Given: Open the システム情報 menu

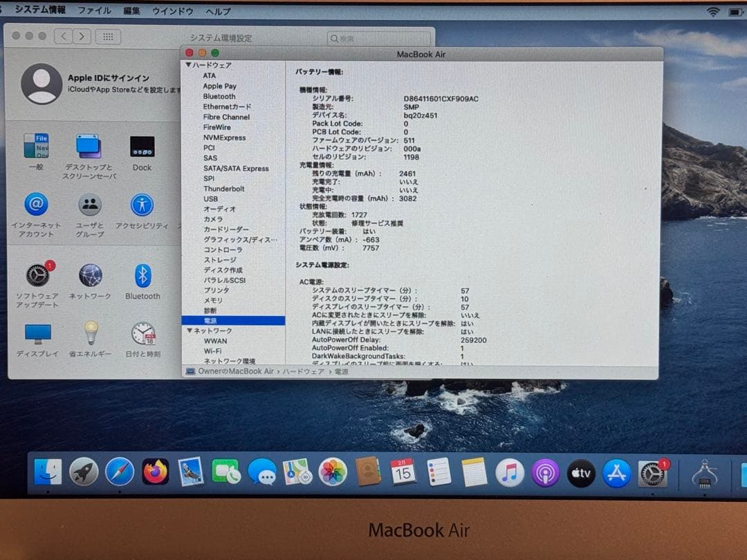Looking at the screenshot, I should pyautogui.click(x=40, y=10).
